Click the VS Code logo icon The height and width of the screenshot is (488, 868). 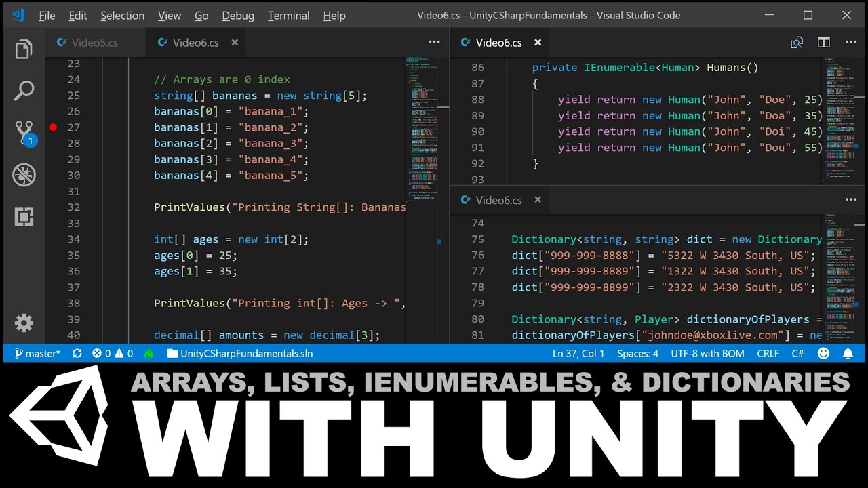pyautogui.click(x=18, y=15)
